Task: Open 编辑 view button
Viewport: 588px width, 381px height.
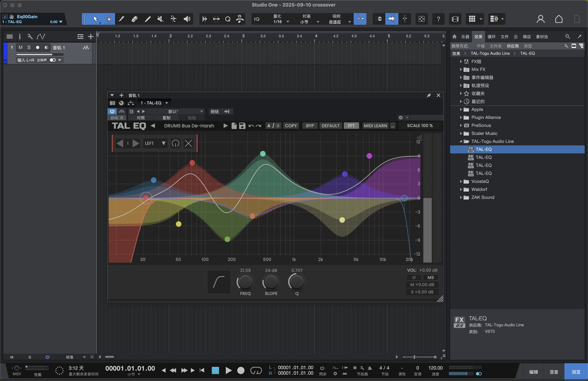Action: pos(533,372)
